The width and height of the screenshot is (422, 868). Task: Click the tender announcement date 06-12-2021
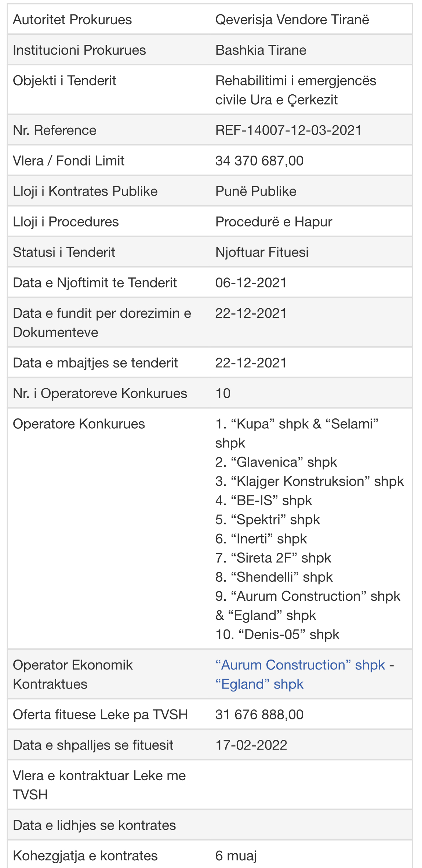(251, 283)
